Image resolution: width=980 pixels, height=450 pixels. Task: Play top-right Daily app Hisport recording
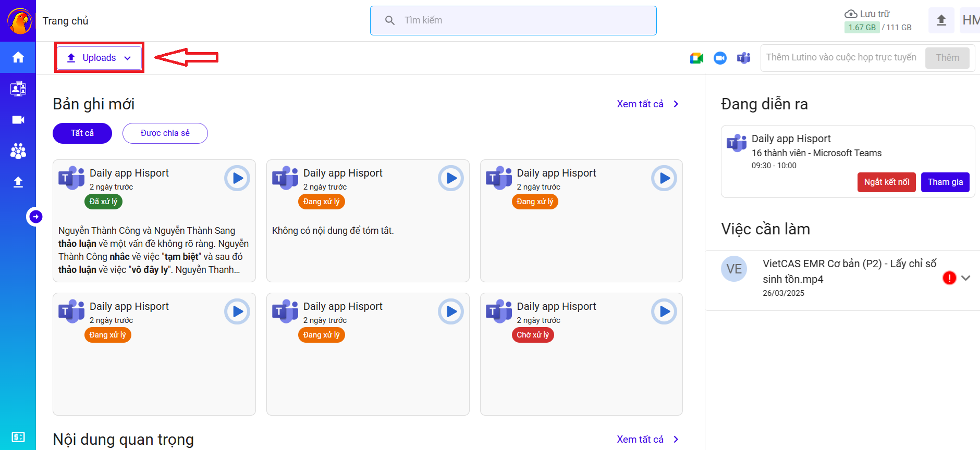[x=664, y=178]
